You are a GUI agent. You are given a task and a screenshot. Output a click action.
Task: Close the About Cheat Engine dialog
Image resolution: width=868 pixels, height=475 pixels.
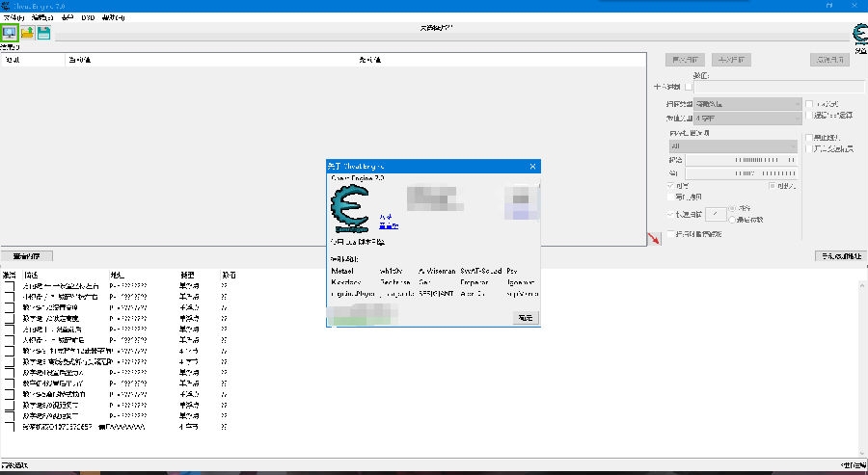(x=532, y=166)
